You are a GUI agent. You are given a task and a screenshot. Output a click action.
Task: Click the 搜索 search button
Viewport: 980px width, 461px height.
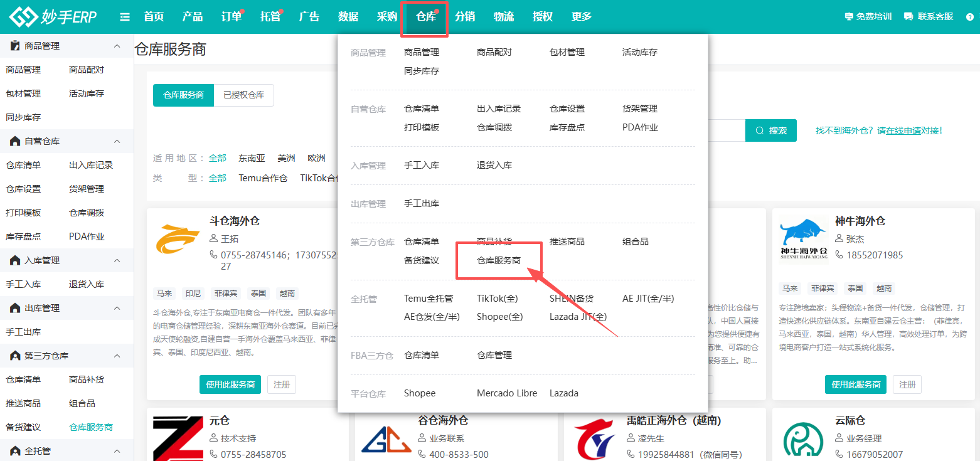point(771,130)
